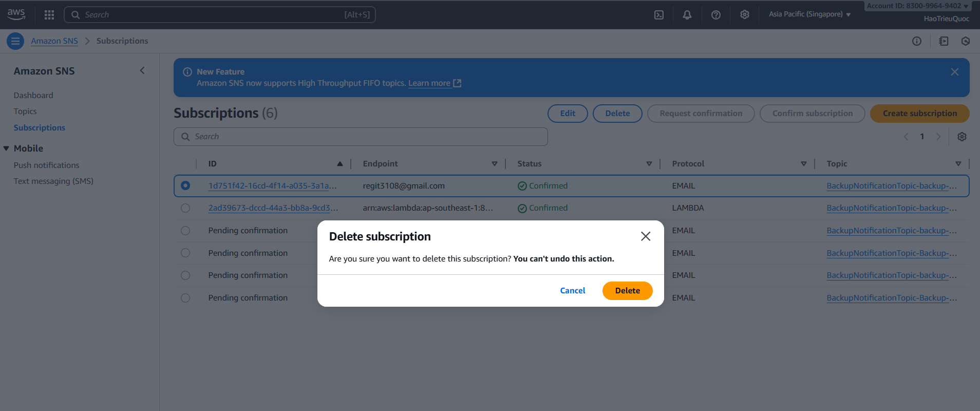The height and width of the screenshot is (411, 980).
Task: Cancel the Delete subscription dialog
Action: point(573,291)
